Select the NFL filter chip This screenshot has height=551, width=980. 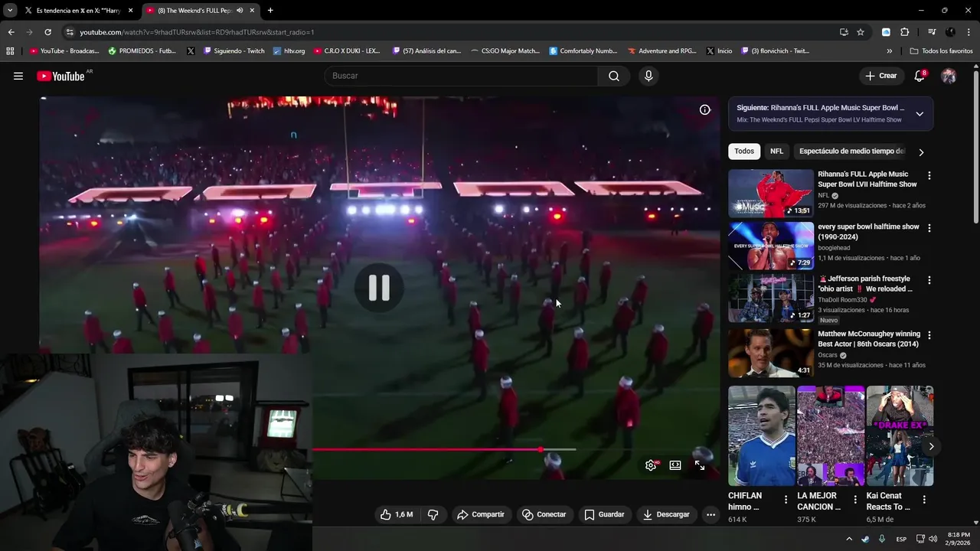tap(776, 152)
